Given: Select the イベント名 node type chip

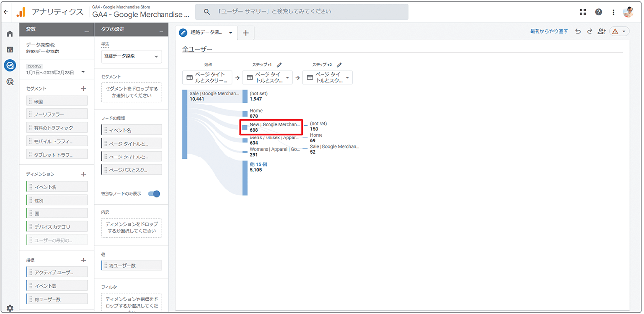Looking at the screenshot, I should pyautogui.click(x=131, y=130).
